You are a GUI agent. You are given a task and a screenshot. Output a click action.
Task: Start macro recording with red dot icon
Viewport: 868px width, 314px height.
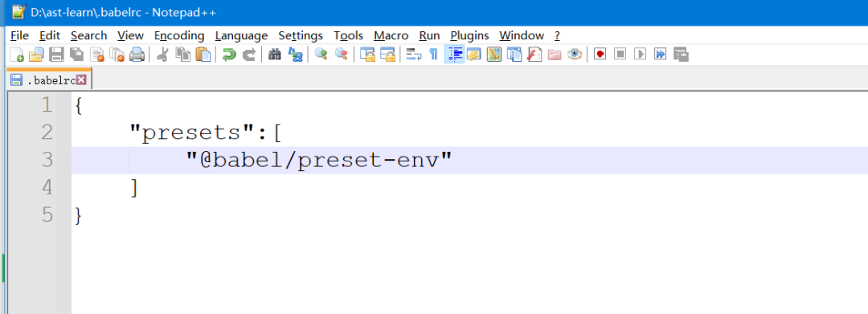pyautogui.click(x=600, y=54)
